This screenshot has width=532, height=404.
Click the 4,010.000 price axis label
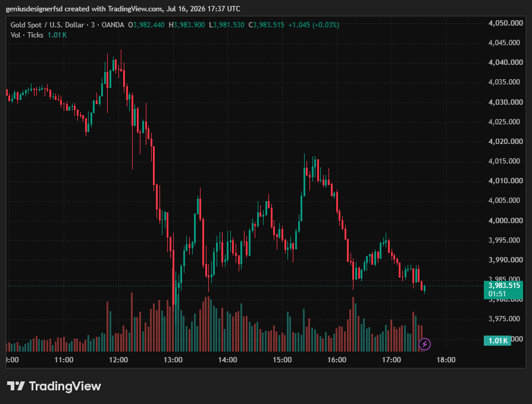point(506,181)
